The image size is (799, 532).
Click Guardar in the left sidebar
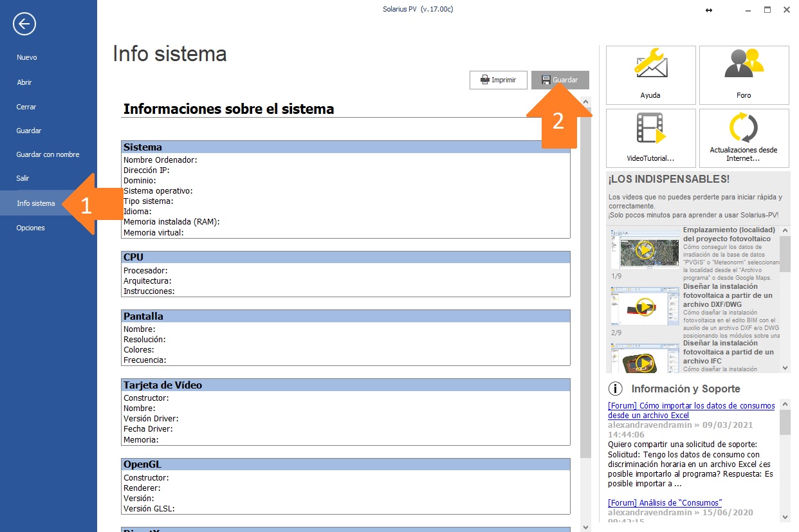pyautogui.click(x=29, y=131)
